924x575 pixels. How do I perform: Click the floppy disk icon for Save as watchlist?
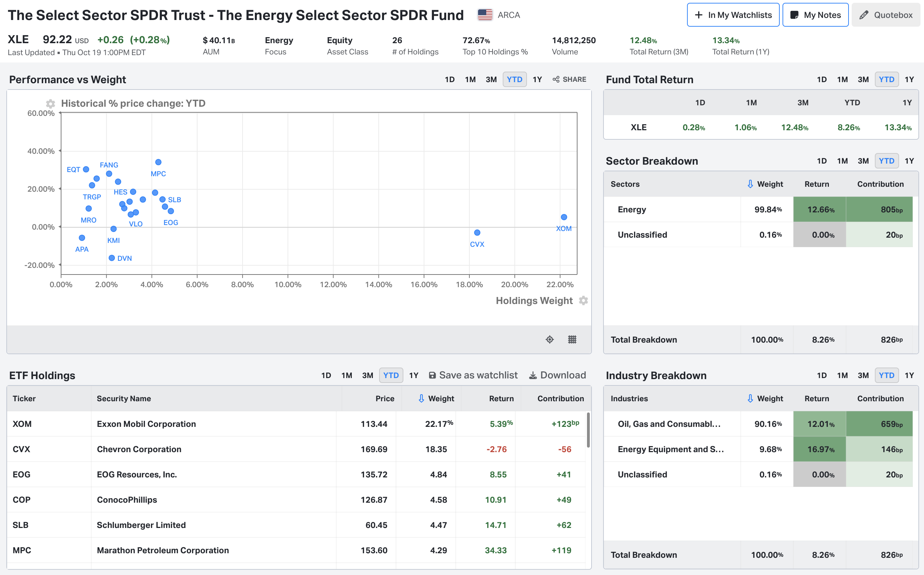click(433, 375)
